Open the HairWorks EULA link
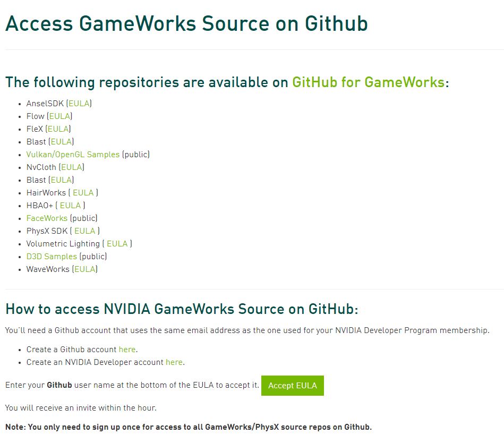 pyautogui.click(x=83, y=193)
